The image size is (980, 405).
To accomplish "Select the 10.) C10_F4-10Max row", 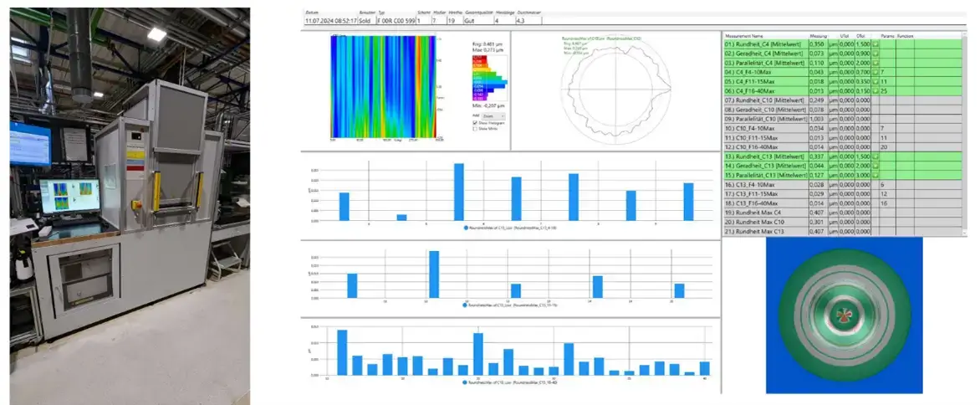I will (x=845, y=129).
